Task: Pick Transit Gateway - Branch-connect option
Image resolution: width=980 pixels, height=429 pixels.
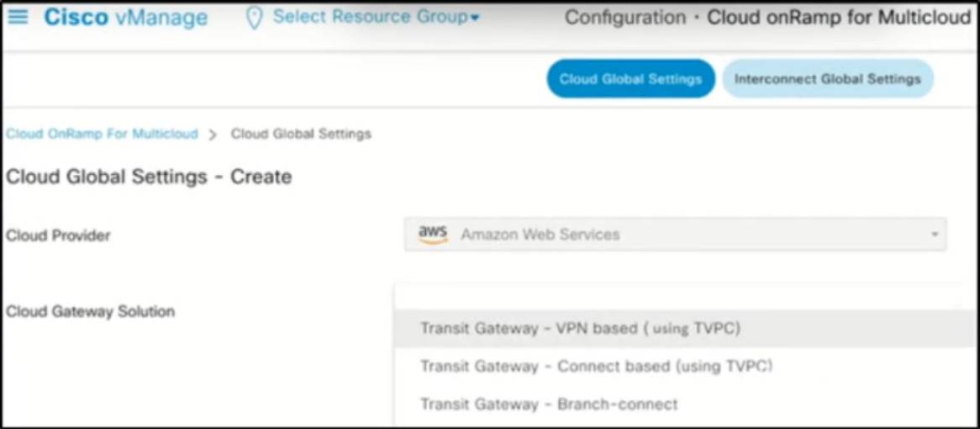Action: click(x=549, y=405)
